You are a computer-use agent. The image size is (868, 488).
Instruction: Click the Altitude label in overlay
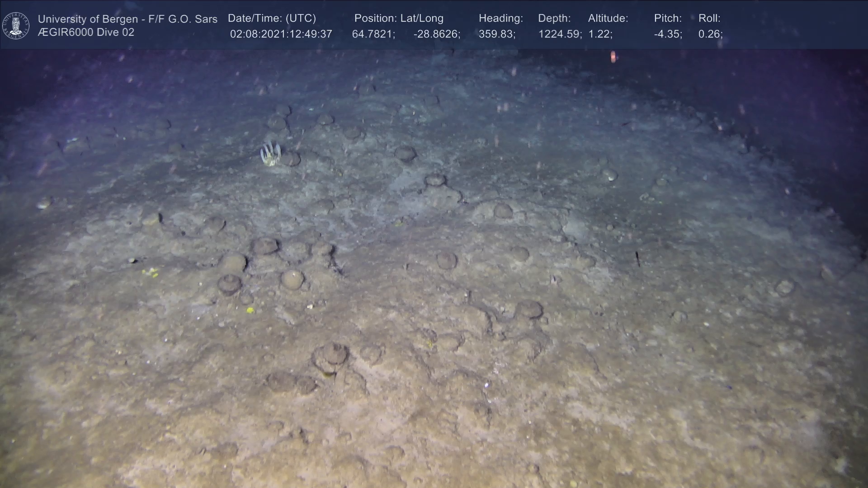pos(608,19)
